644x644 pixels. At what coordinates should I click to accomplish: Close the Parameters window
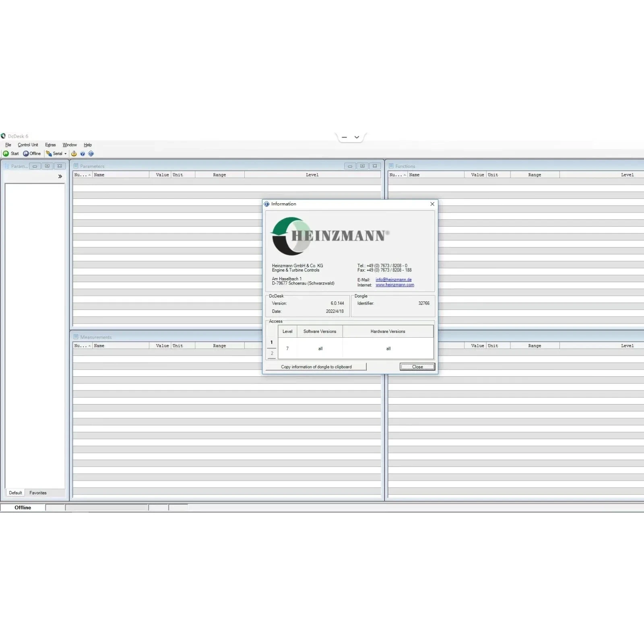tap(375, 166)
